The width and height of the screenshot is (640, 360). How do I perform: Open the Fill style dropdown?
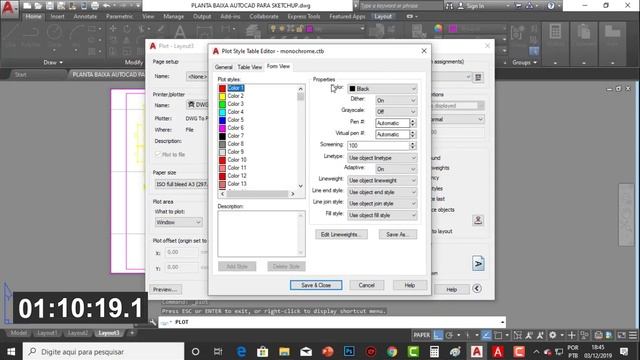[382, 215]
